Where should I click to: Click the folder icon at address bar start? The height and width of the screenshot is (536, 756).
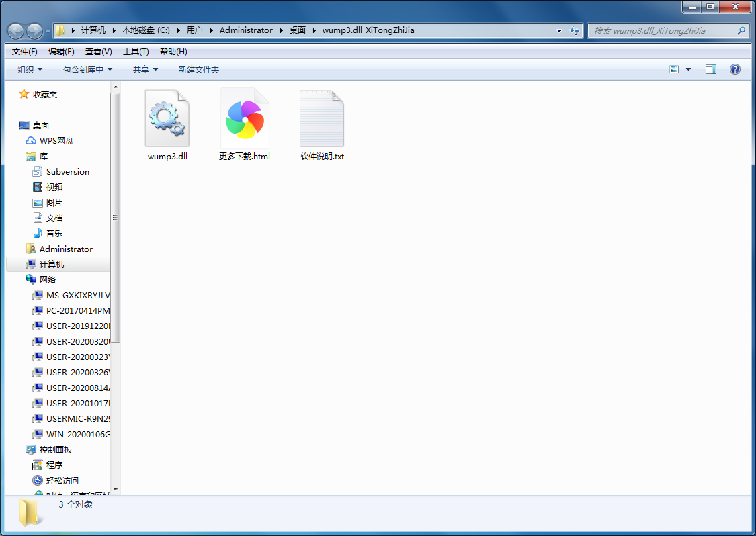tap(60, 30)
